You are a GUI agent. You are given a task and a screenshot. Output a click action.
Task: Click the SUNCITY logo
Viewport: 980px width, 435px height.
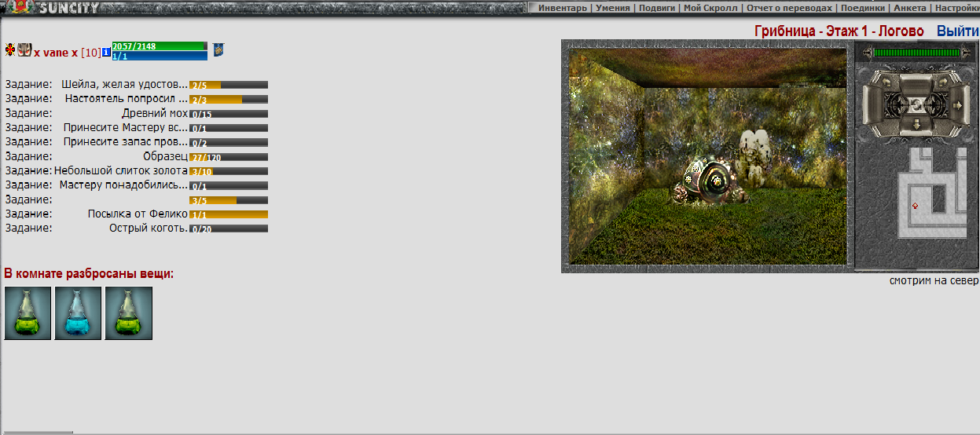pos(69,8)
